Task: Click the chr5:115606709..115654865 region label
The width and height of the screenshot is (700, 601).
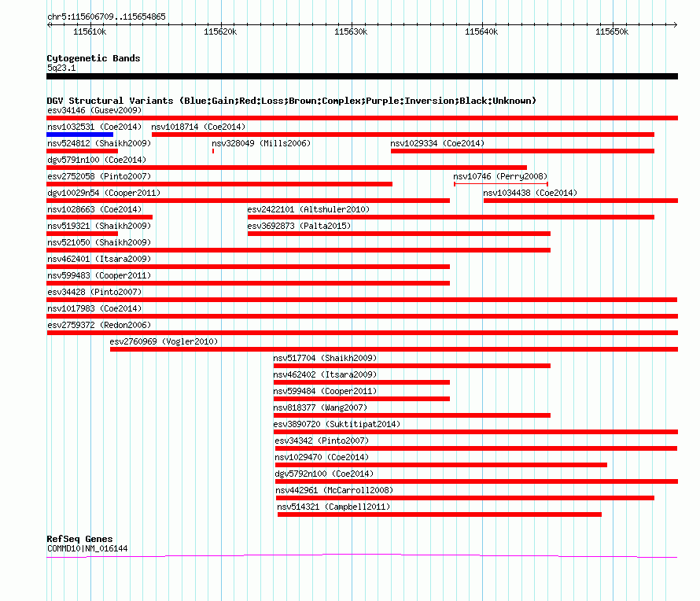Action: point(106,17)
